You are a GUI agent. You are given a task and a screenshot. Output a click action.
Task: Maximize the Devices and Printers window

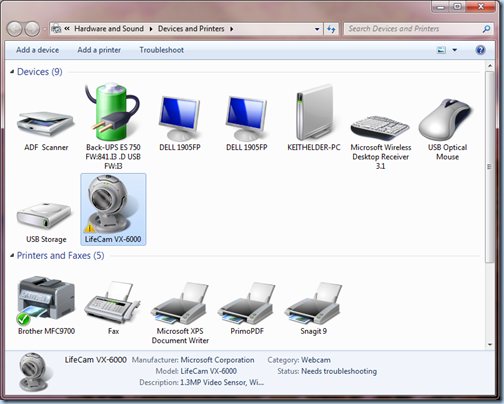coord(458,6)
